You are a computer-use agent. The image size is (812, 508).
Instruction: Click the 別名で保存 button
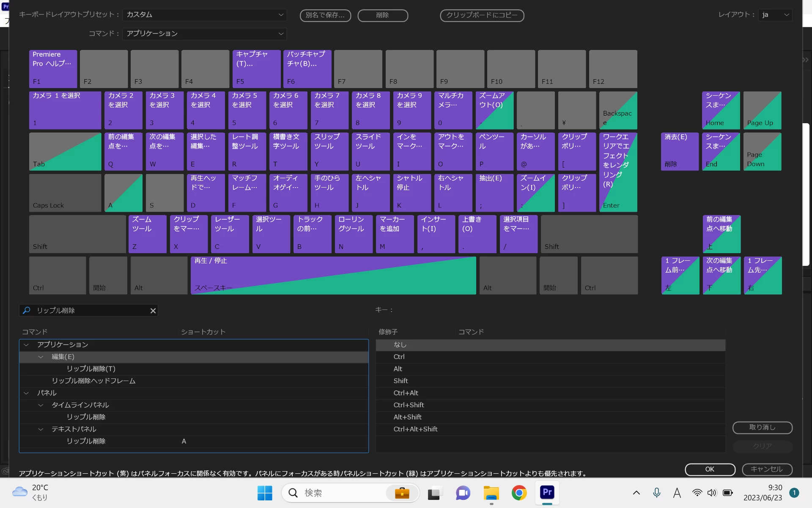[x=325, y=15]
